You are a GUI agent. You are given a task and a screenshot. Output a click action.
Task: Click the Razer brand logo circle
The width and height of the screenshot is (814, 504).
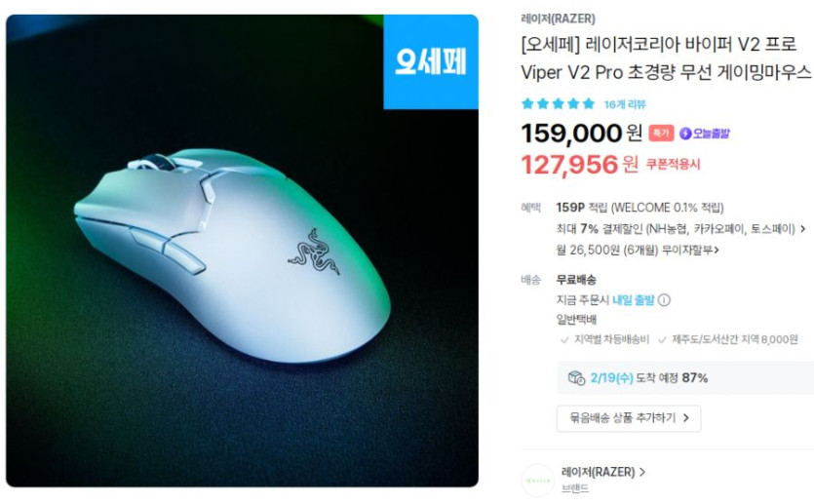click(537, 481)
